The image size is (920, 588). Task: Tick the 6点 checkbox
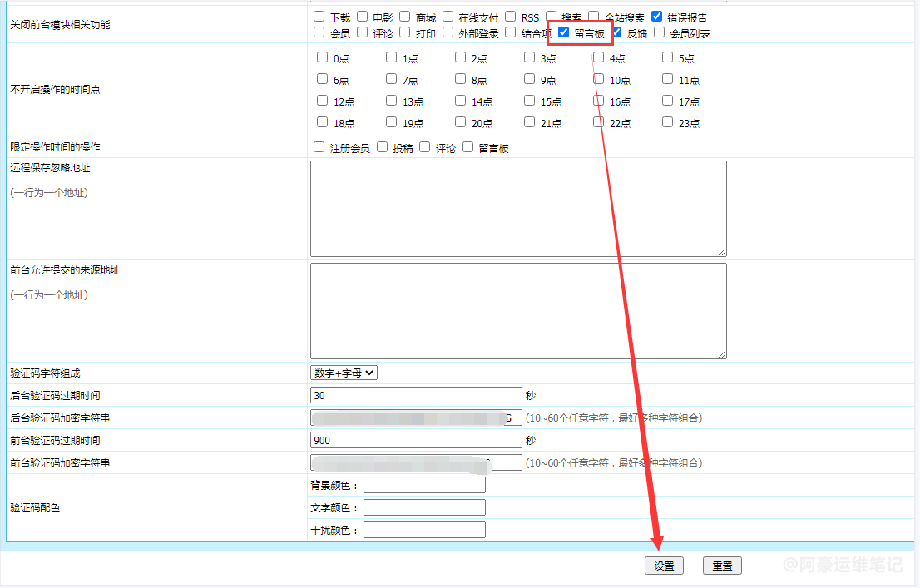click(x=322, y=79)
